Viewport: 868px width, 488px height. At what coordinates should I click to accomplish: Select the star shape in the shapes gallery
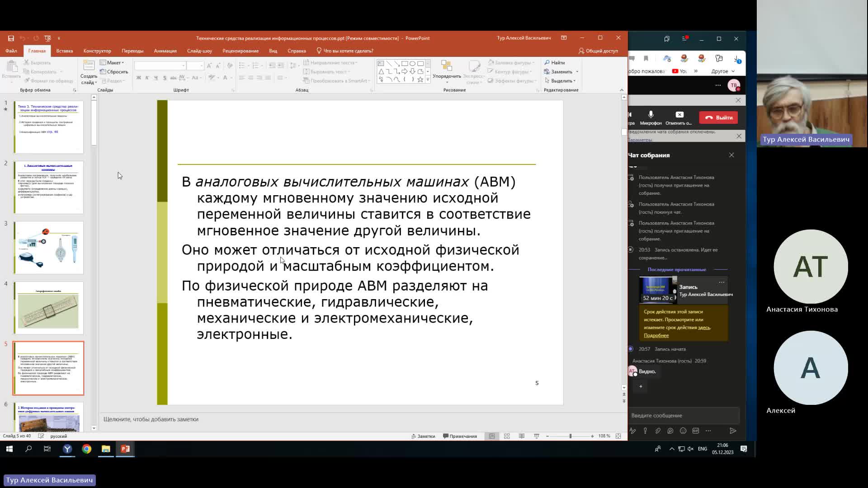[420, 80]
